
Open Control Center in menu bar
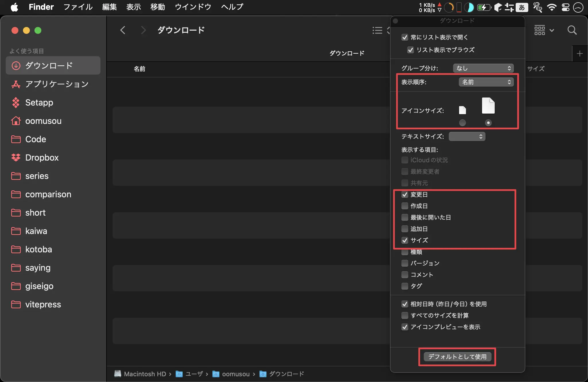coord(565,7)
